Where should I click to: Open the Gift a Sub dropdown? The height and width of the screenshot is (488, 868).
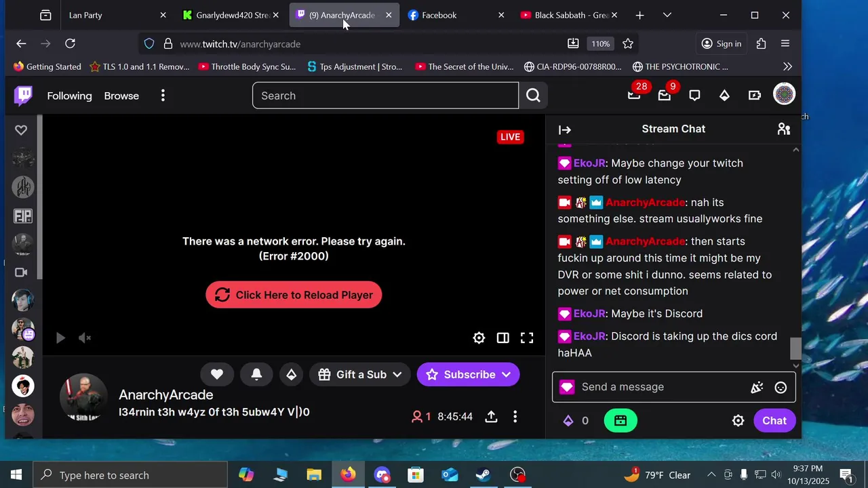(x=359, y=374)
